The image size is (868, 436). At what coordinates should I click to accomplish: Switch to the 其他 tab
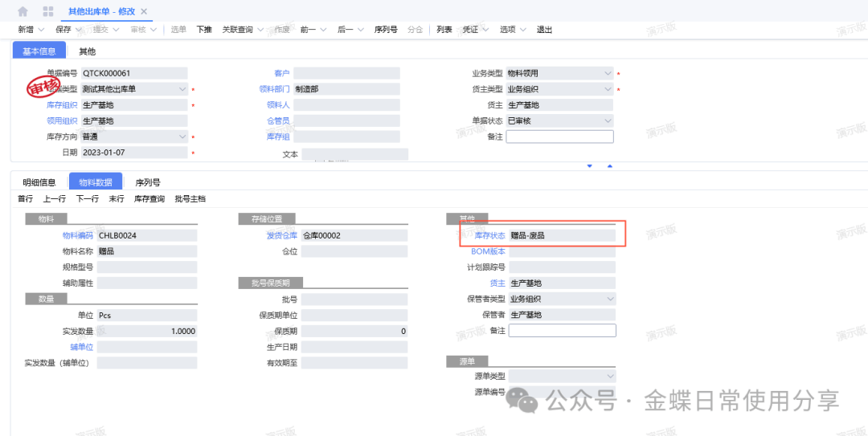[x=87, y=51]
